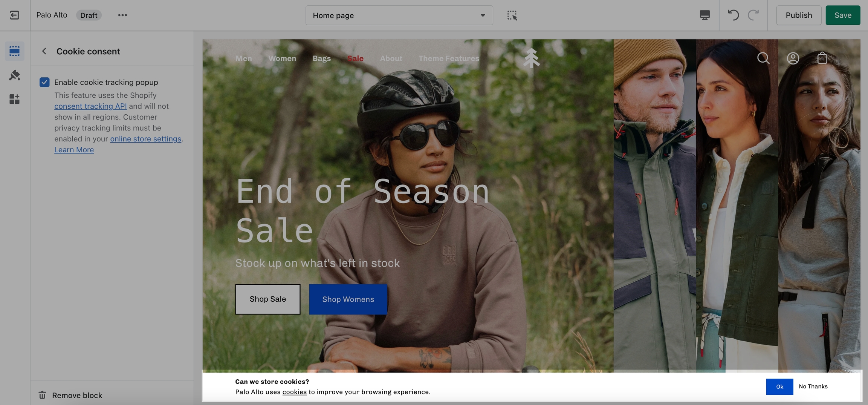Click the redo arrow icon
Screen dimensions: 868x405
[x=753, y=15]
